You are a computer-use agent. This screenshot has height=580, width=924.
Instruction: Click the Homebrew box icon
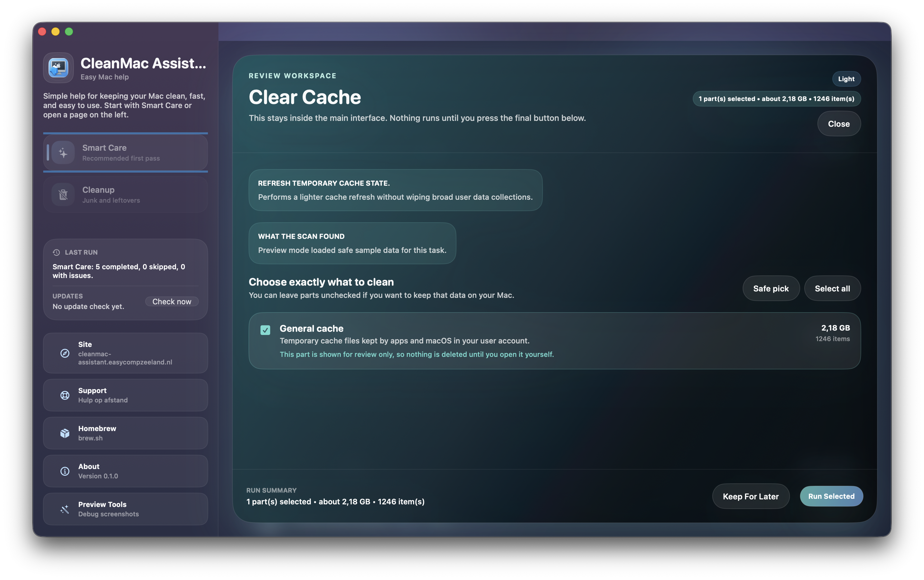point(65,433)
